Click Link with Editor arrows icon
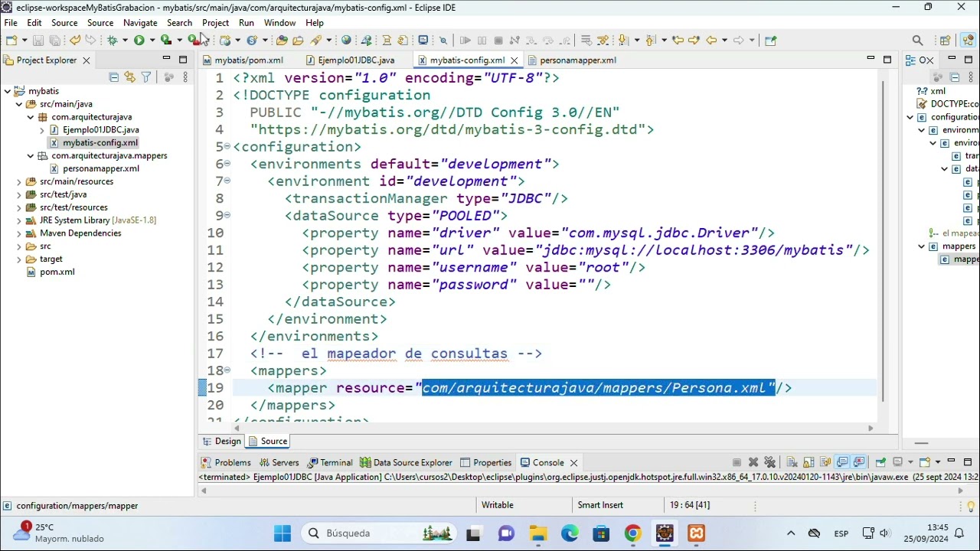Image resolution: width=980 pixels, height=551 pixels. pyautogui.click(x=129, y=77)
